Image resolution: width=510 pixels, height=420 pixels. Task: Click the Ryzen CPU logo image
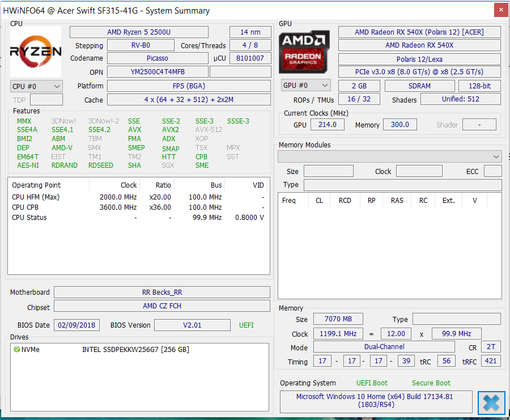(36, 52)
